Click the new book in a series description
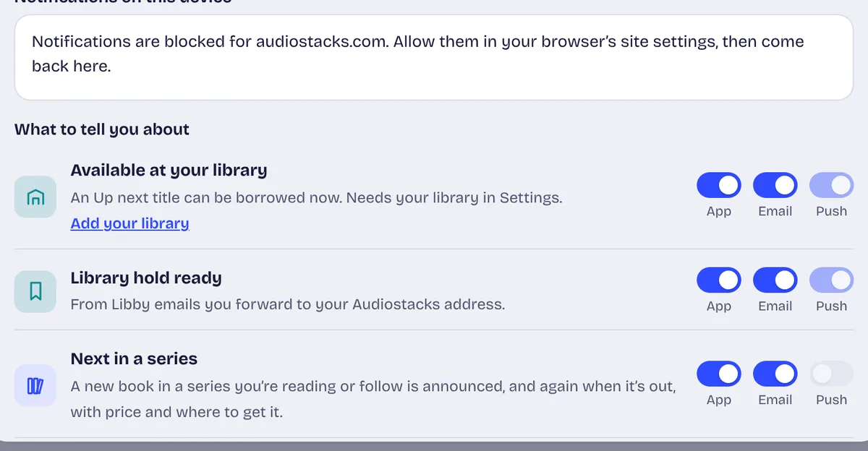The height and width of the screenshot is (451, 868). [x=373, y=400]
